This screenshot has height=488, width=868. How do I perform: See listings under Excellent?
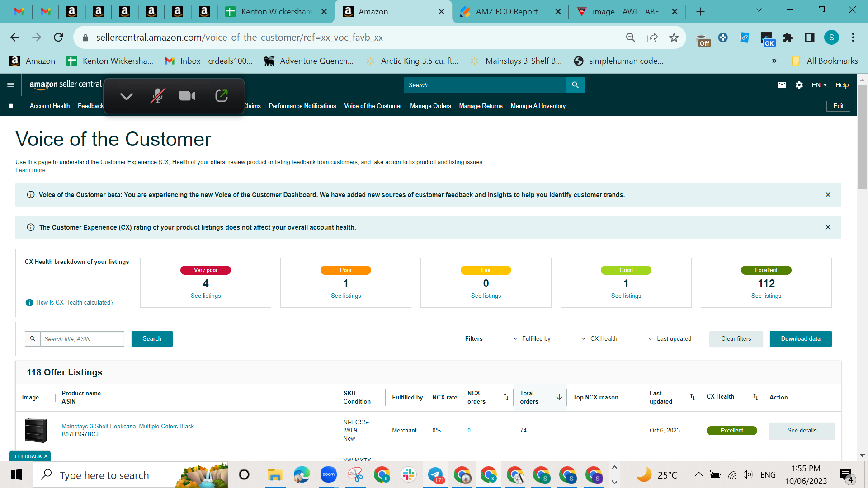click(x=766, y=296)
